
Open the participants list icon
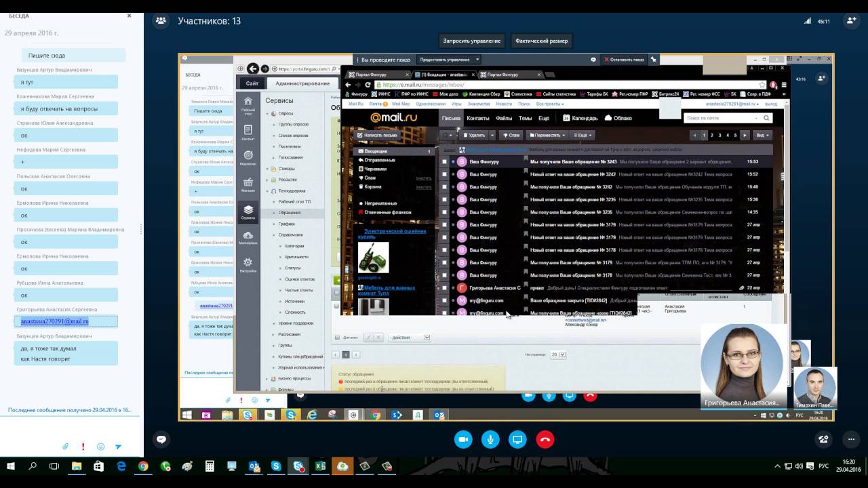pos(161,21)
